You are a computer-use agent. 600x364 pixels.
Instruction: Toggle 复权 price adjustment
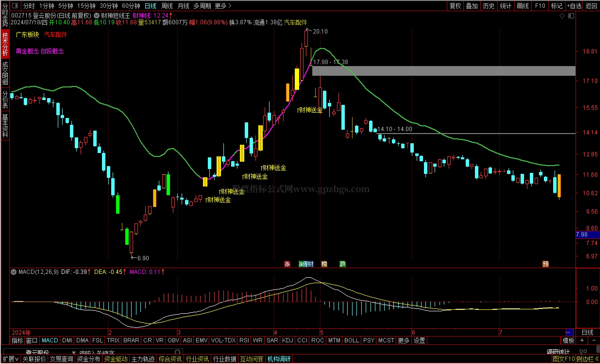[455, 6]
